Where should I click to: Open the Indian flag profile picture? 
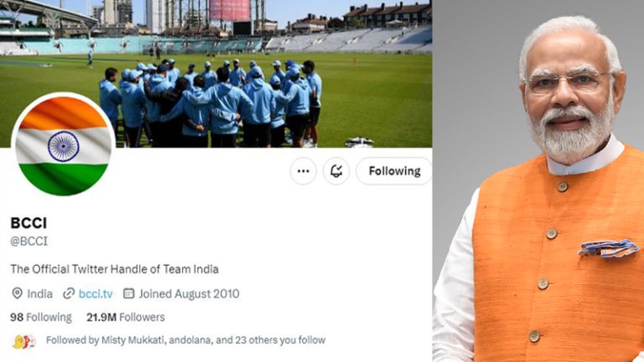[x=63, y=145]
